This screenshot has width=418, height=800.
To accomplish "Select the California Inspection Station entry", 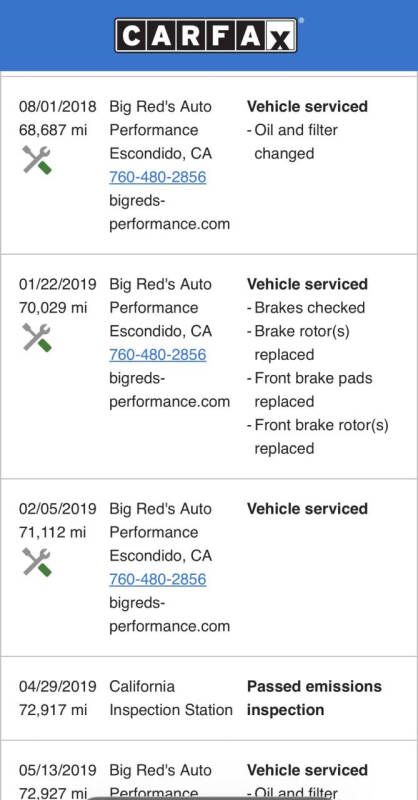I will tap(170, 698).
